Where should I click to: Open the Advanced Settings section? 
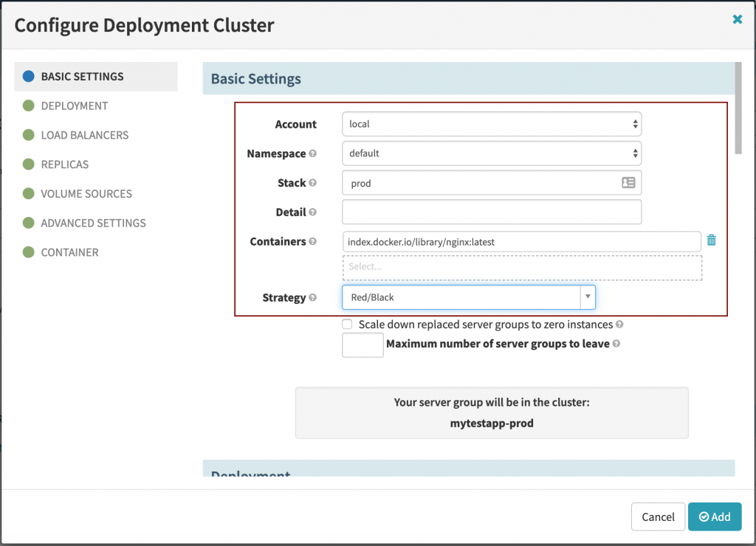pos(93,223)
